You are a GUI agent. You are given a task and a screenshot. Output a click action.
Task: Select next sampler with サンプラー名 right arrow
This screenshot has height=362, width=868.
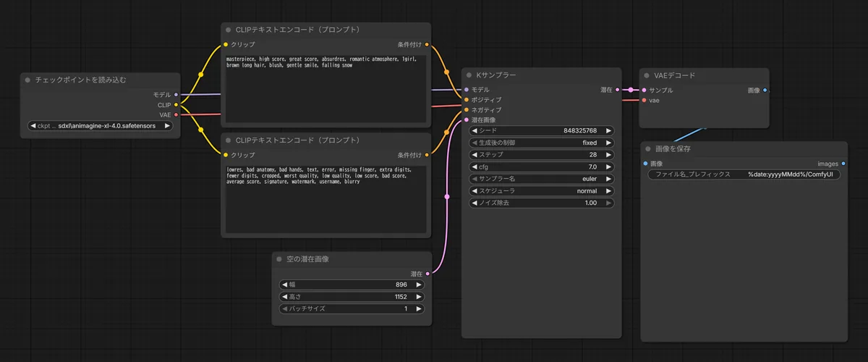coord(609,179)
